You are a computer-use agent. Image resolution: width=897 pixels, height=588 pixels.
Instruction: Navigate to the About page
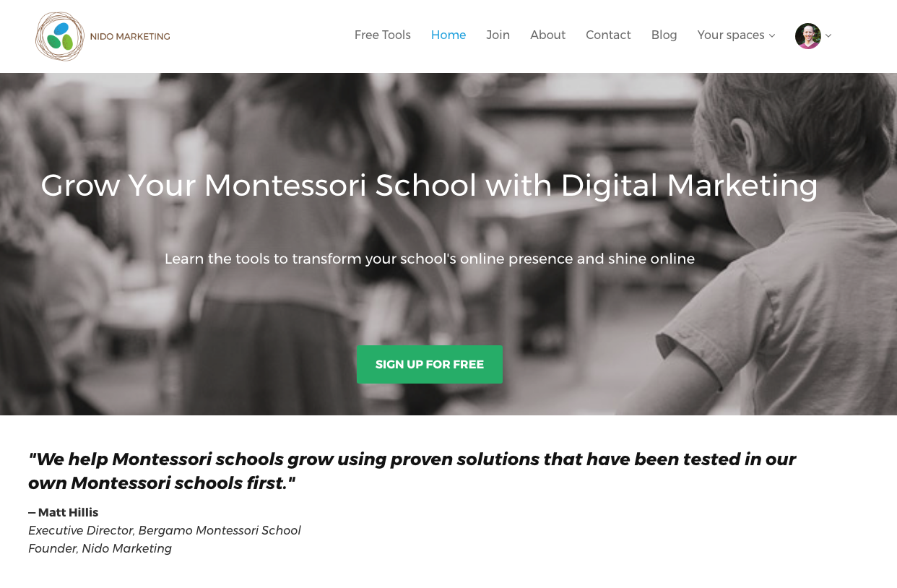(547, 35)
